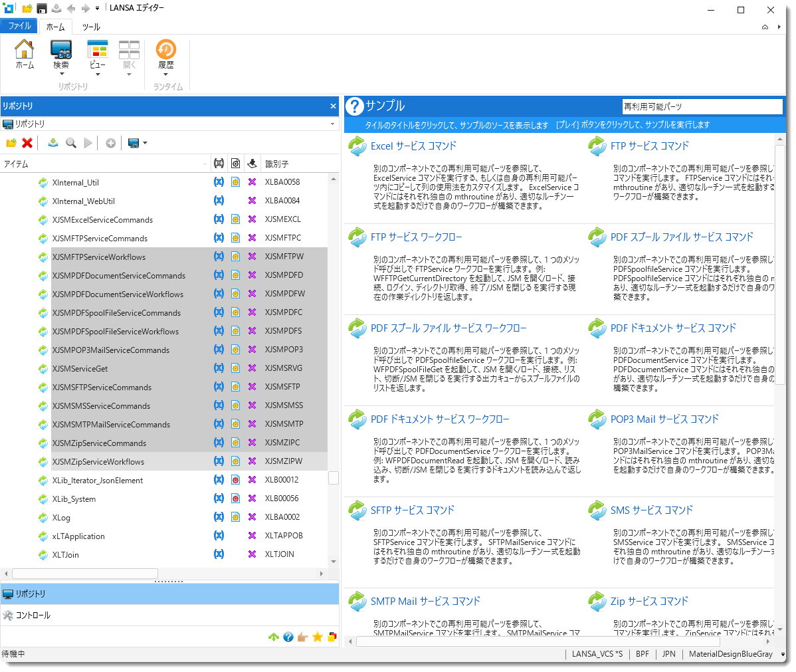796x672 pixels.
Task: Select the コントロール pane at bottom
Action: coord(169,615)
